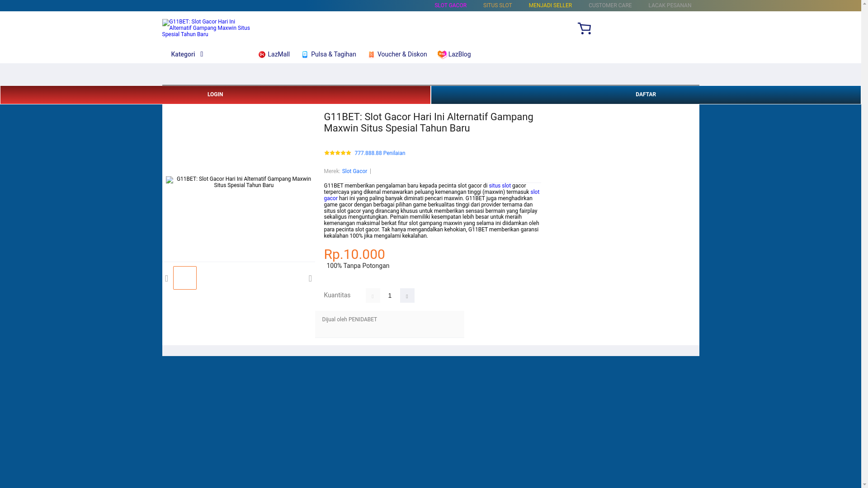Open SITUS SLOT top menu link
Image resolution: width=868 pixels, height=488 pixels.
497,5
